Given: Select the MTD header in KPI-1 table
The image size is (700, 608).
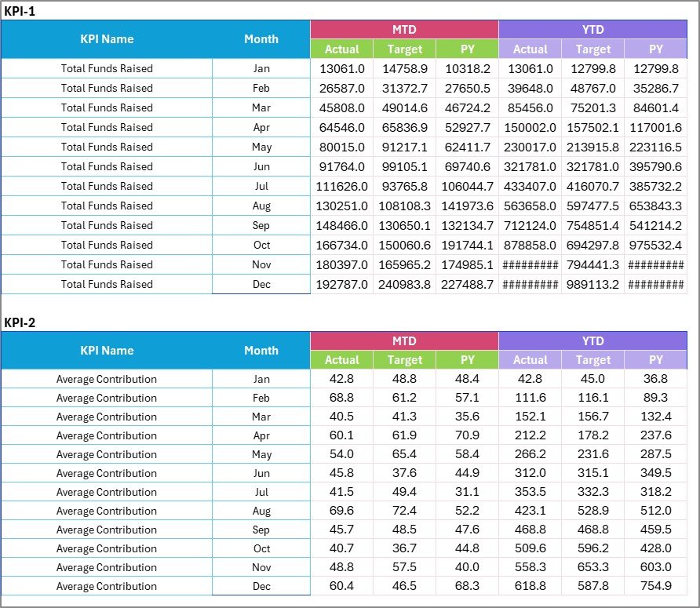Looking at the screenshot, I should (405, 29).
